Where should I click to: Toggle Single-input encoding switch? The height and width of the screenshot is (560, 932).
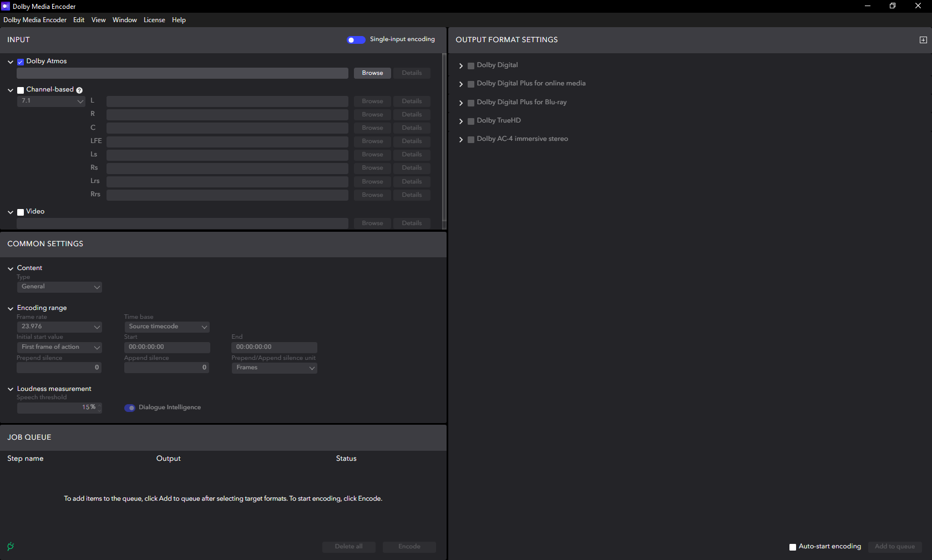[356, 40]
